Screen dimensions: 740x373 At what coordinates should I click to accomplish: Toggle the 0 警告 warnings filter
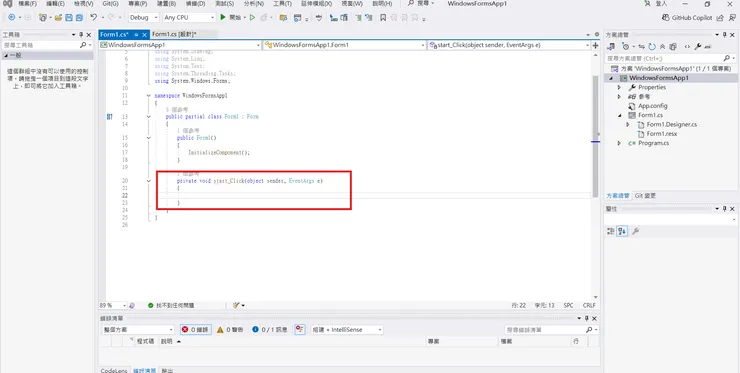pos(230,330)
